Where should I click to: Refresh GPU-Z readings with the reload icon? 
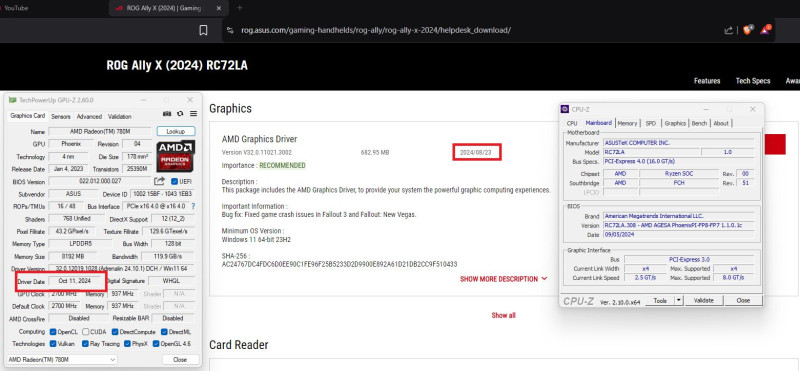tap(180, 114)
